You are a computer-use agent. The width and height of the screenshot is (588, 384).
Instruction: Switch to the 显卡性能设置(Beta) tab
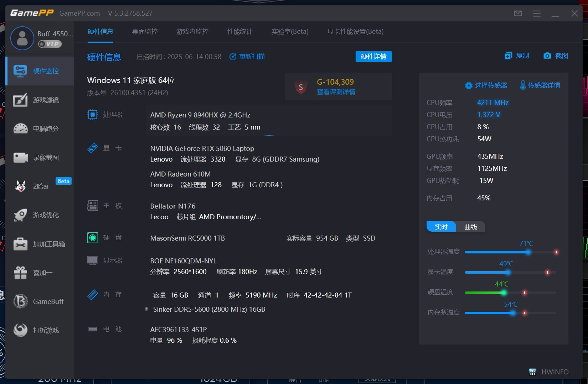[355, 32]
